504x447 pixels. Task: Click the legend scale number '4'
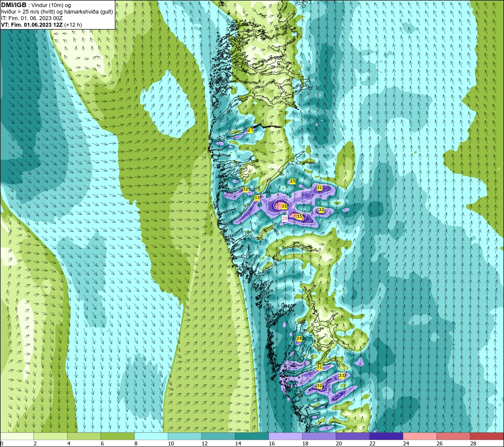(x=69, y=443)
